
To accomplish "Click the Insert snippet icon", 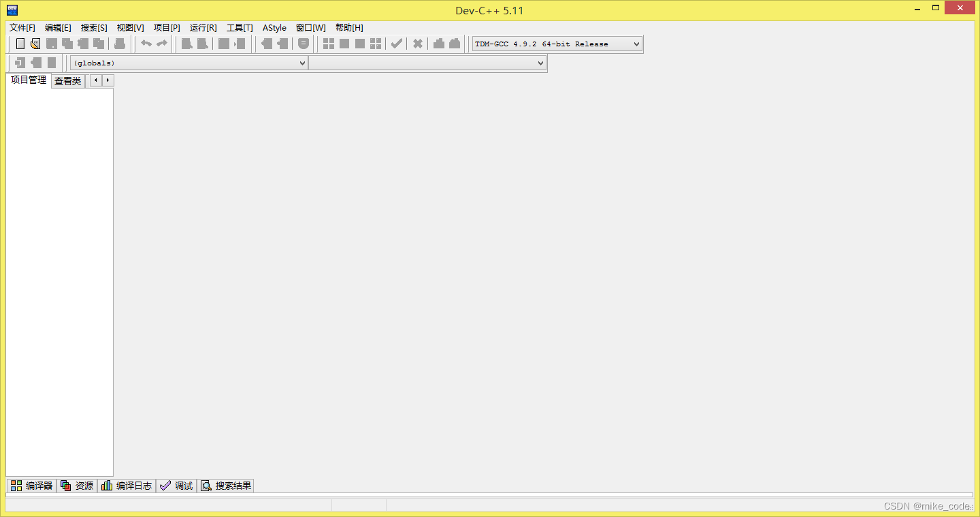I will pyautogui.click(x=20, y=63).
